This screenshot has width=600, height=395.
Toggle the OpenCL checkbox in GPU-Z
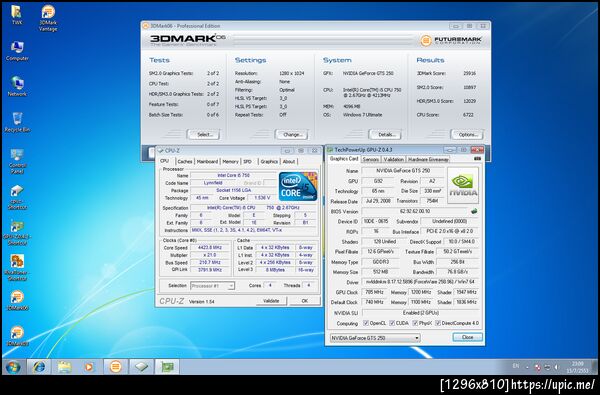[366, 323]
